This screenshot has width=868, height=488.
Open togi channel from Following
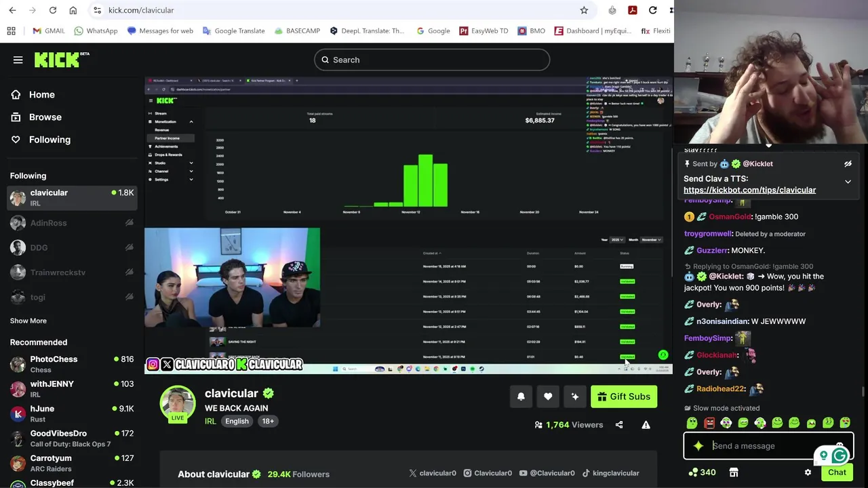pyautogui.click(x=72, y=297)
